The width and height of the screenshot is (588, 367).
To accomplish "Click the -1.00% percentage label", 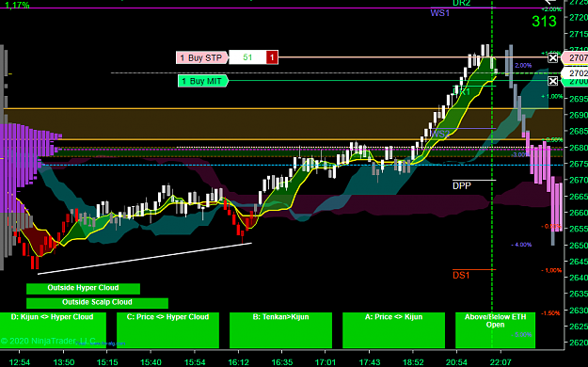I will (551, 271).
